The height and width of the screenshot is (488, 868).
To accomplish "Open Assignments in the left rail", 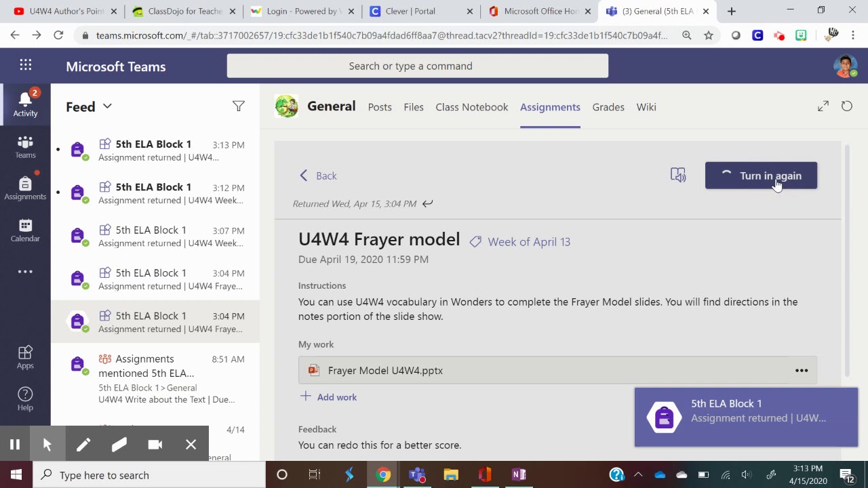I will pos(25,188).
